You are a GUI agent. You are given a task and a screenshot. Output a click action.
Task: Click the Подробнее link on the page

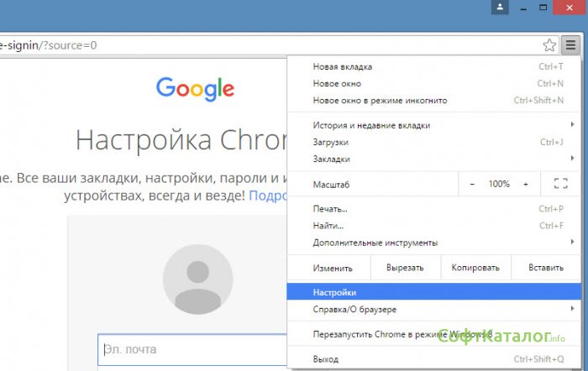(267, 195)
